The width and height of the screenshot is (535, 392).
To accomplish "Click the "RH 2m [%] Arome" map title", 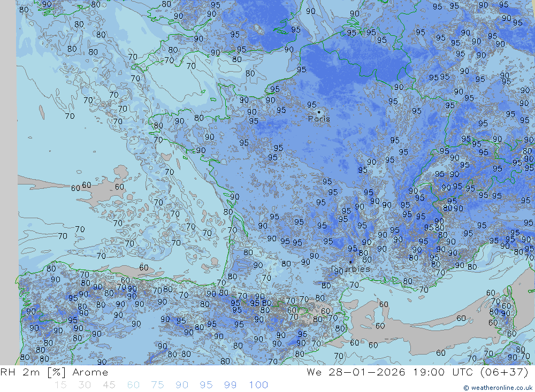I will [x=54, y=372].
